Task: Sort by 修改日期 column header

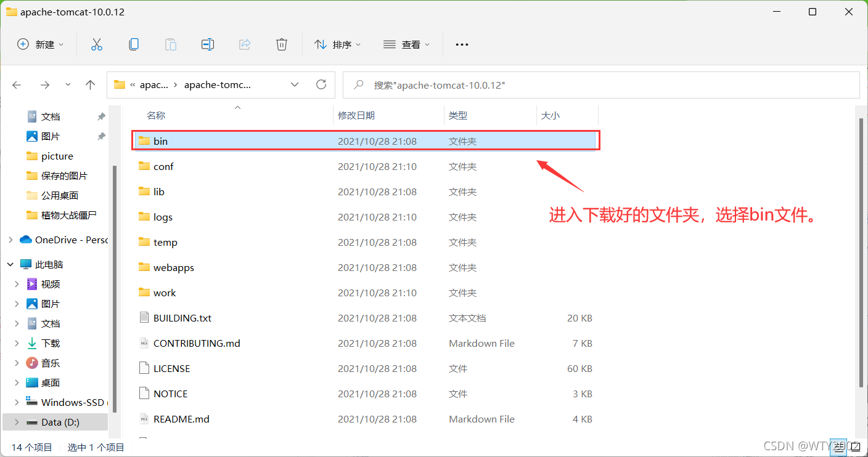Action: coord(356,115)
